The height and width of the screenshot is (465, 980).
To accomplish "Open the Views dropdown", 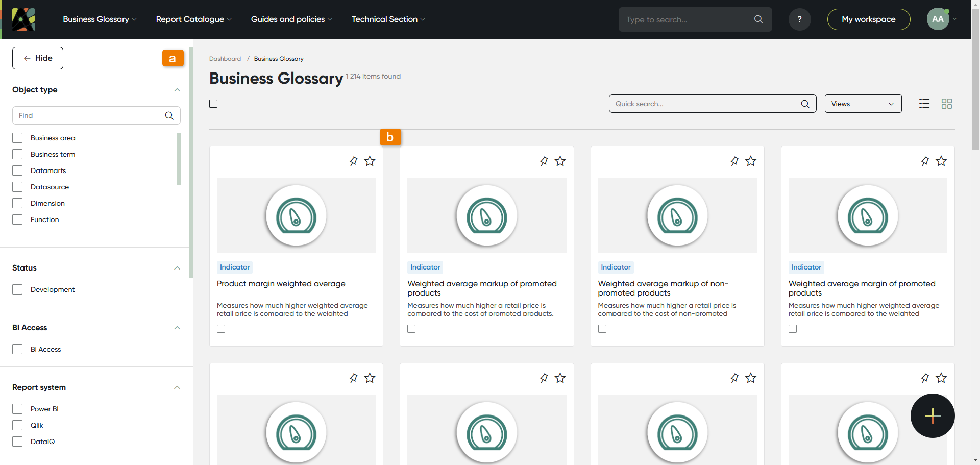I will point(863,104).
